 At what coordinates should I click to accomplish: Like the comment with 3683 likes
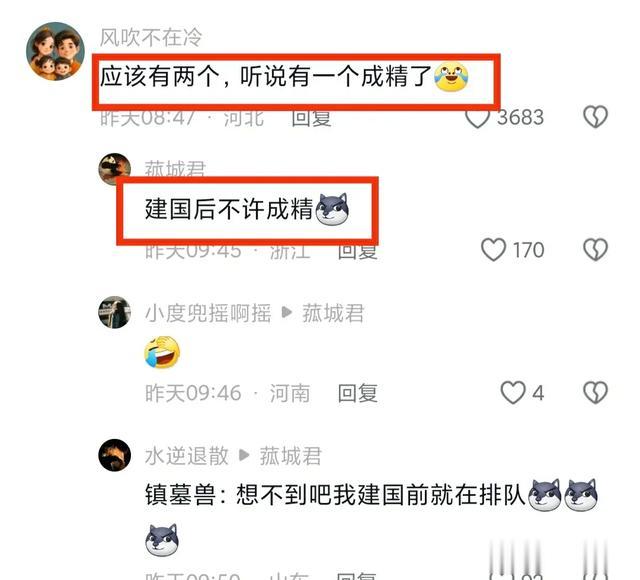pos(477,118)
